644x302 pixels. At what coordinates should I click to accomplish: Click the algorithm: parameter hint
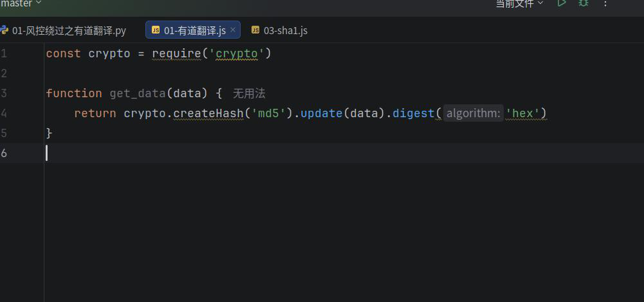click(473, 113)
